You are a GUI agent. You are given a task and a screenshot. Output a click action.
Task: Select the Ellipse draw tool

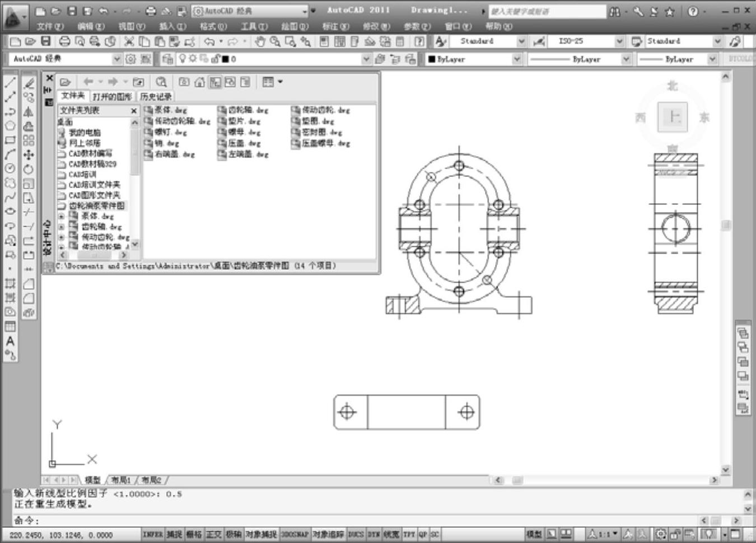pyautogui.click(x=10, y=212)
